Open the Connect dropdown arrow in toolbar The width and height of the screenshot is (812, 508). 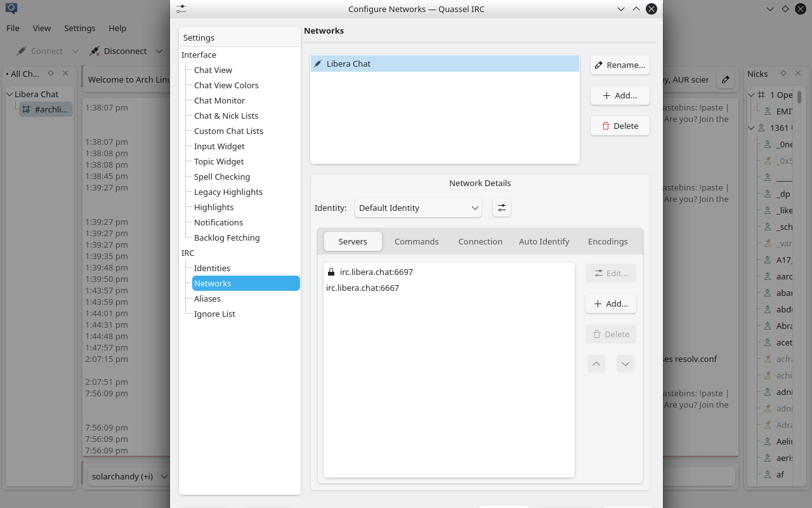coord(75,51)
